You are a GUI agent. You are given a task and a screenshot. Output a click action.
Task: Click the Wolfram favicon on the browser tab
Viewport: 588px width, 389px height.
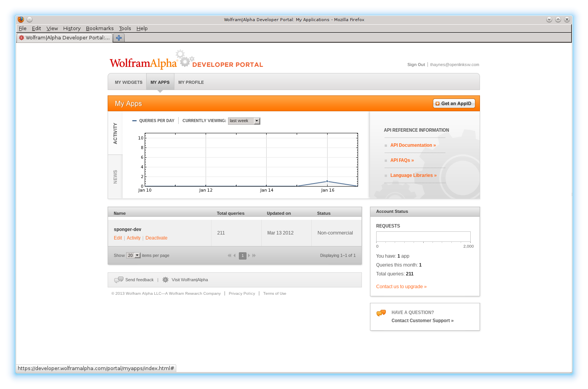pos(22,37)
